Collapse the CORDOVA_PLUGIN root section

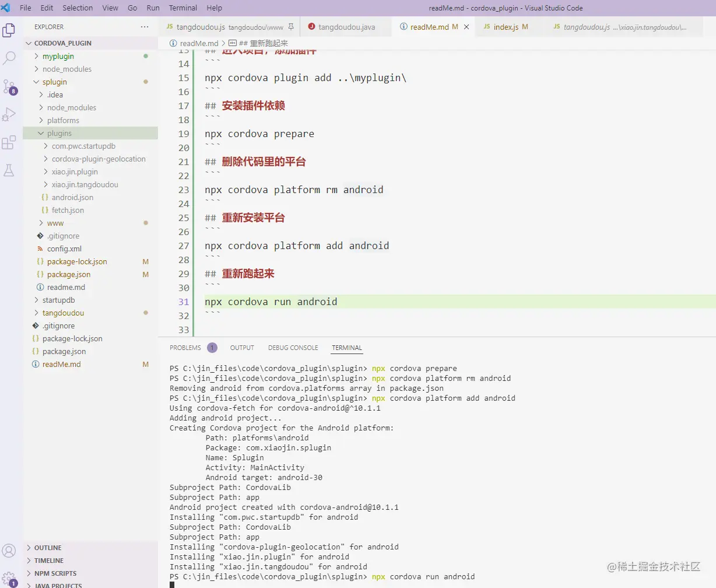tap(29, 43)
